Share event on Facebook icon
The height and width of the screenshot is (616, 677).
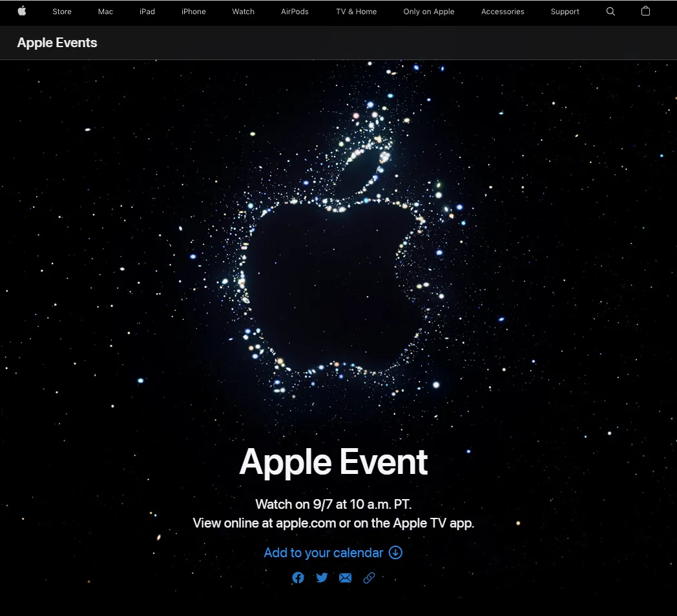tap(298, 578)
